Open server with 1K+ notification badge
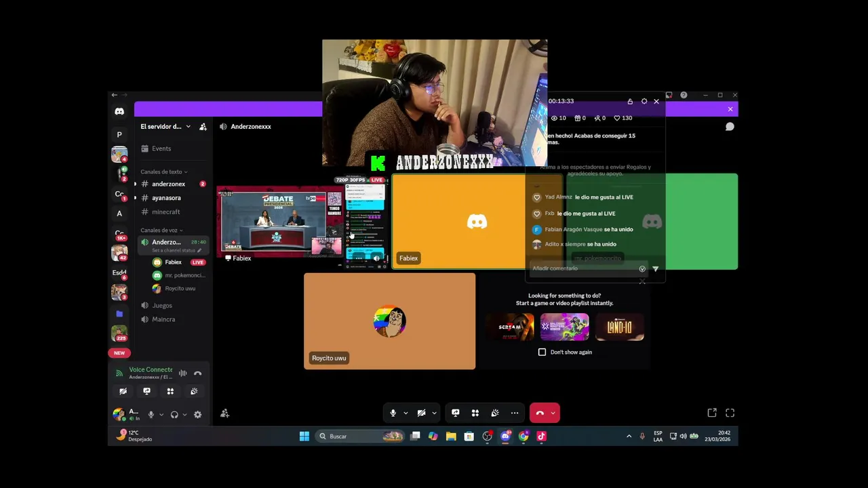This screenshot has width=868, height=488. pos(120,234)
